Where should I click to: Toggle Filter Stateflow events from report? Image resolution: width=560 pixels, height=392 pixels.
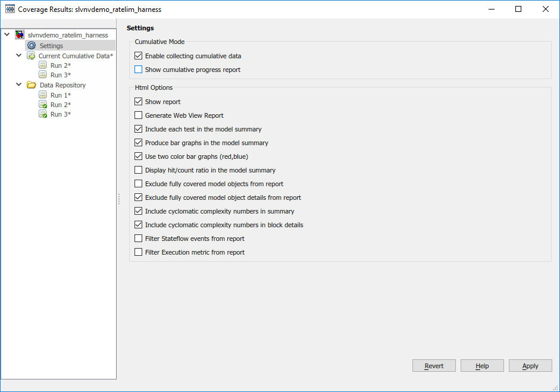click(x=139, y=239)
